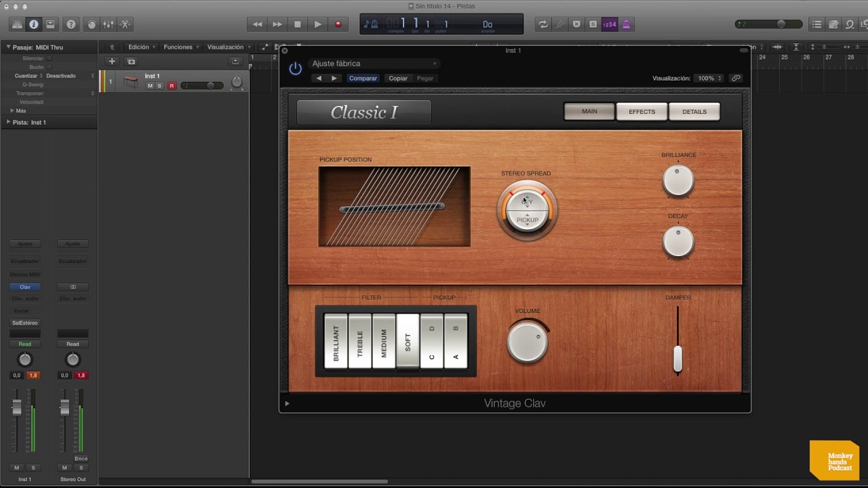
Task: Toggle the Bucle checkbox
Action: tap(50, 67)
